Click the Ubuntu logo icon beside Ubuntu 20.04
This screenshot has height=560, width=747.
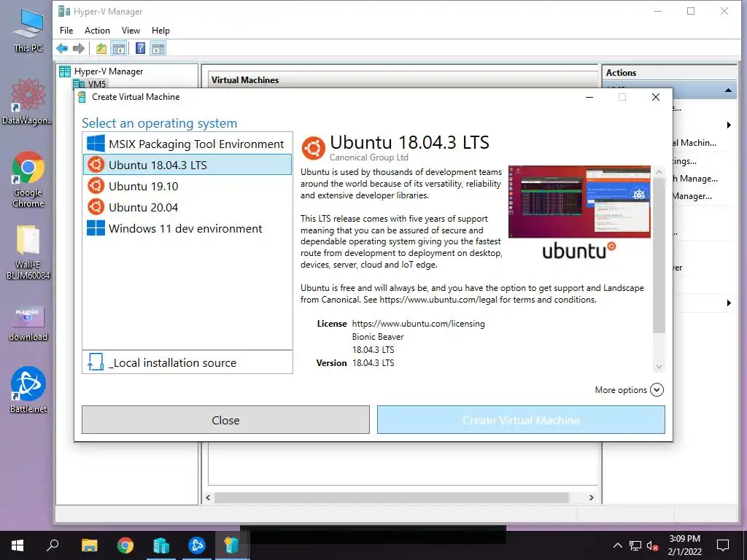tap(96, 207)
